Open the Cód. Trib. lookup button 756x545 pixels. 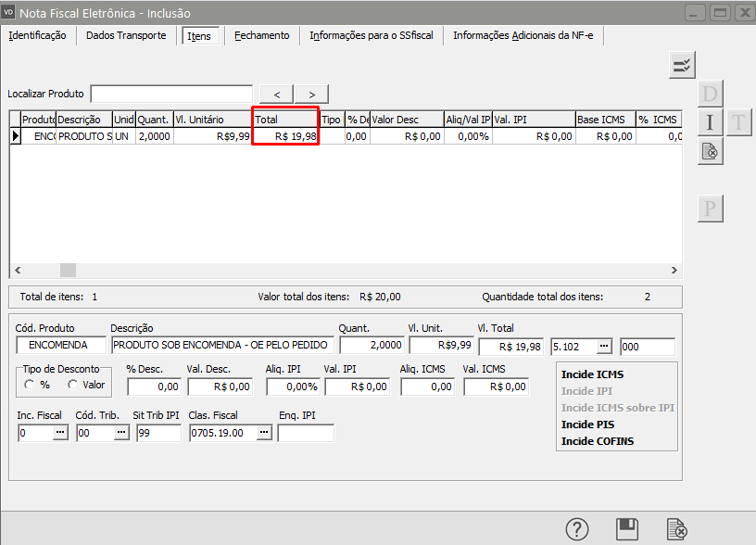tap(118, 433)
